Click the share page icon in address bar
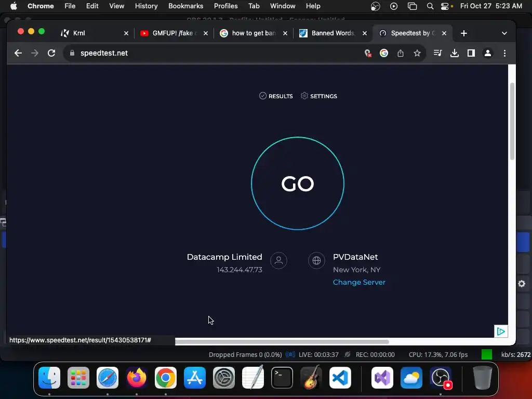The height and width of the screenshot is (399, 532). [x=401, y=53]
